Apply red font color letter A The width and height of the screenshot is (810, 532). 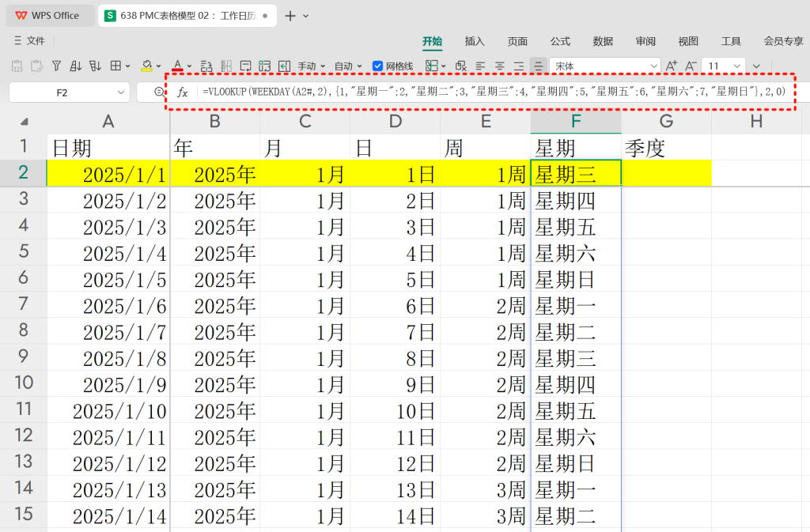tap(178, 66)
